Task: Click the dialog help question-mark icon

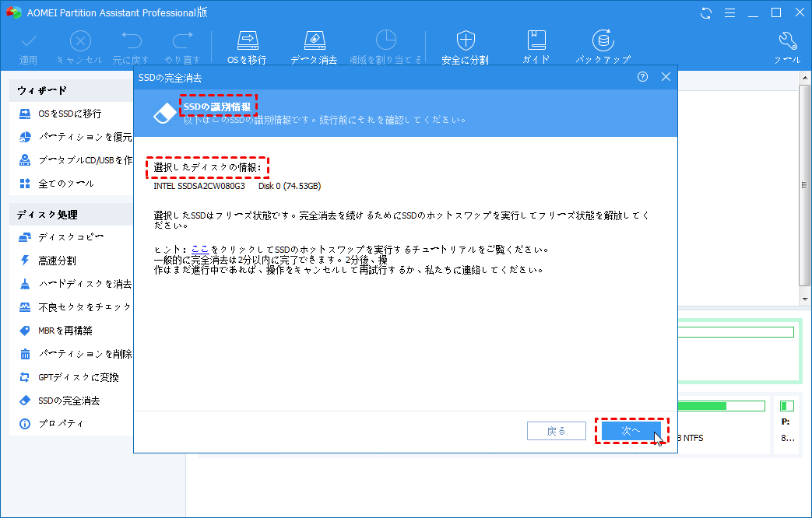Action: (x=642, y=76)
